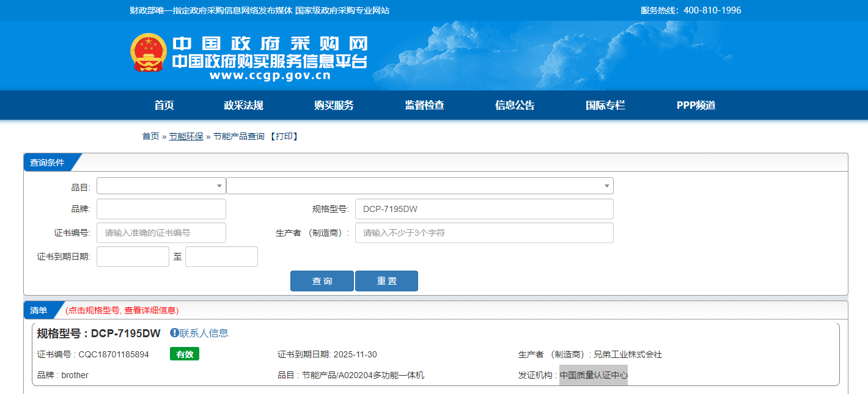Click the 重置 reset button
Viewport: 868px width, 394px height.
(x=386, y=281)
